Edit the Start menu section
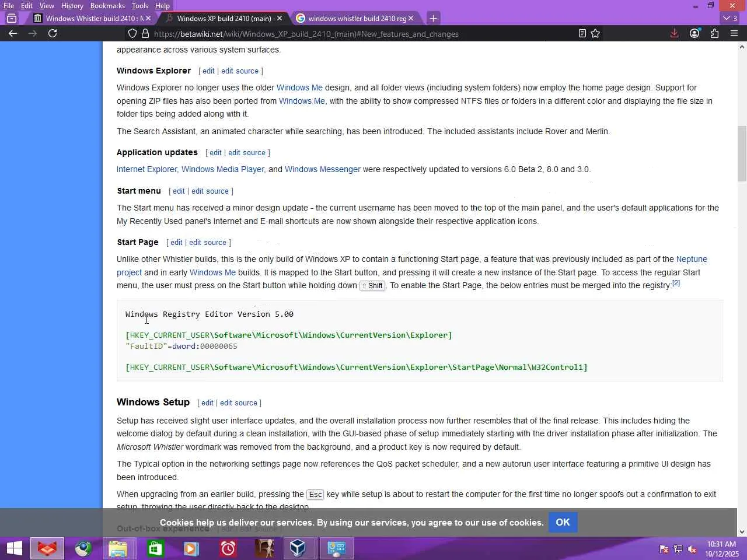Viewport: 747px width, 560px height. (x=179, y=191)
